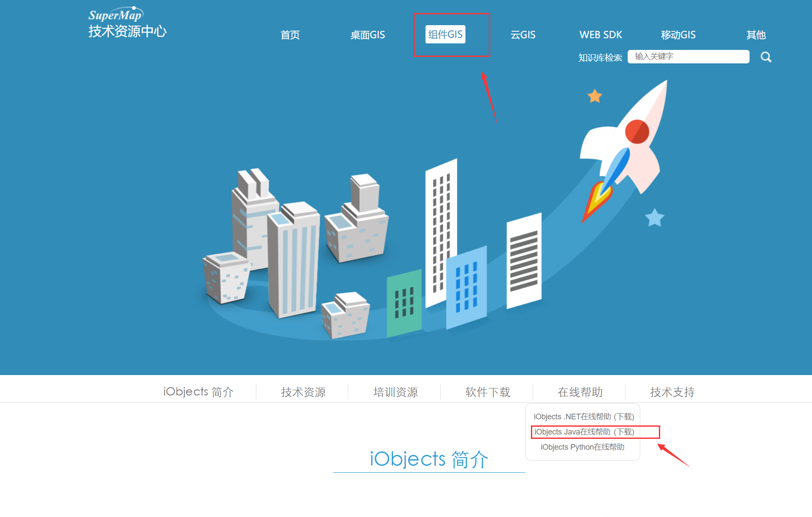Select the 组件GIS nav item
This screenshot has height=517, width=812.
[x=445, y=34]
